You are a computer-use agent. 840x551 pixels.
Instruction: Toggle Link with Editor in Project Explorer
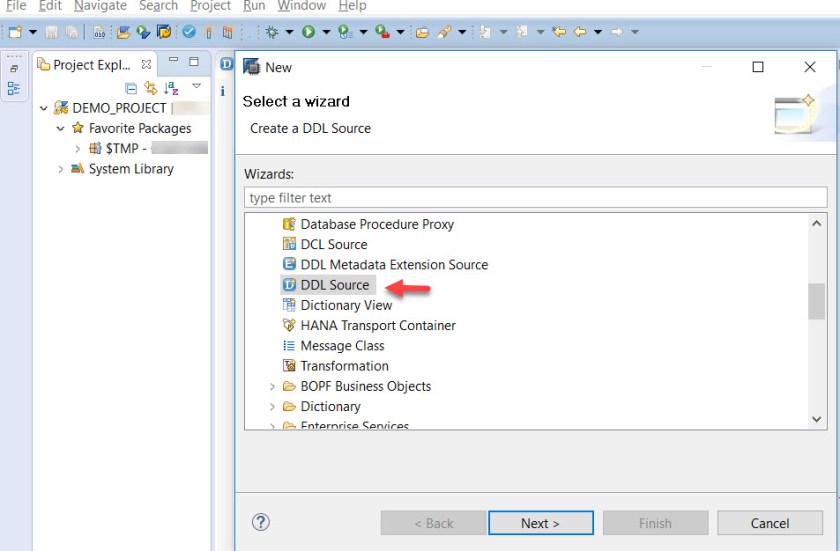click(150, 88)
